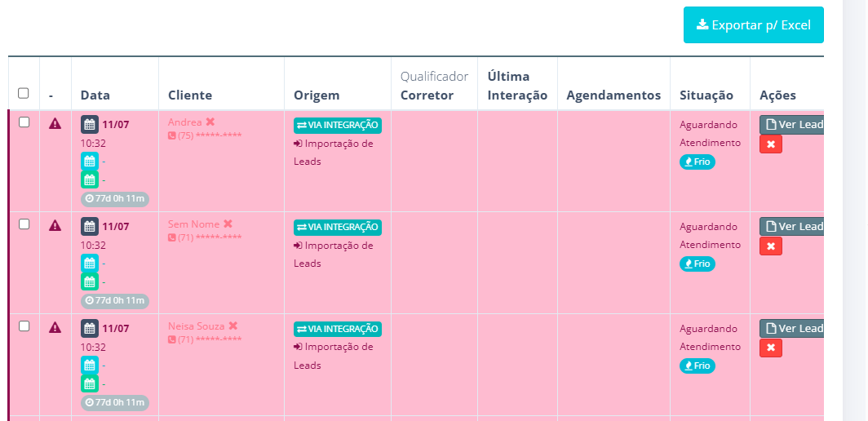
Task: Toggle the select-all checkbox in the table header
Action: pos(24,93)
